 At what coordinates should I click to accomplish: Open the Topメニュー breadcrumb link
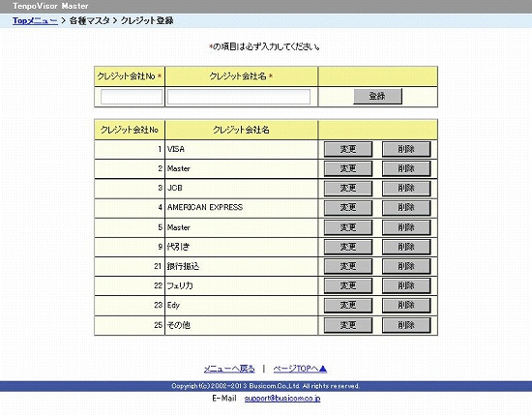tap(35, 20)
